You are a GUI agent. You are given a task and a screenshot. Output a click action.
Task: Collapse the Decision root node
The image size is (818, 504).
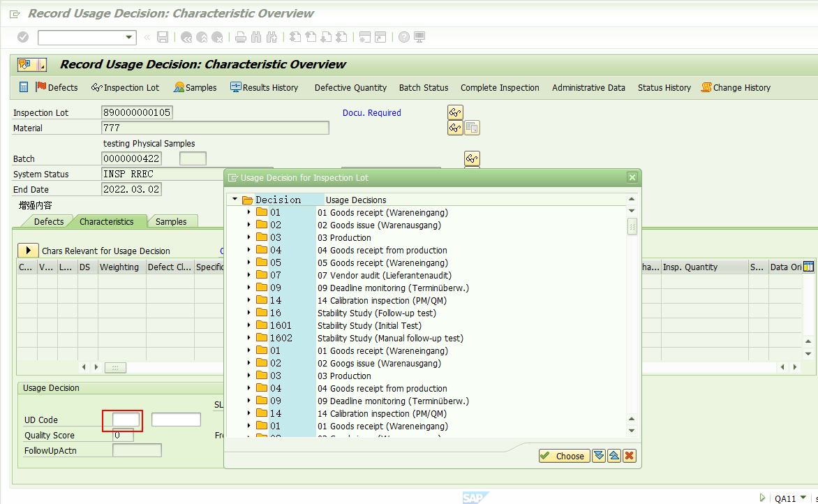point(235,199)
